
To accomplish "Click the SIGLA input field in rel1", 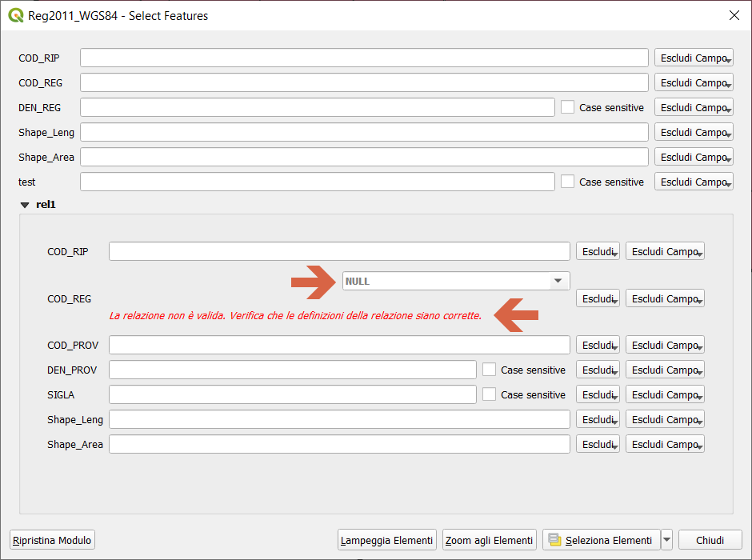I will click(x=292, y=394).
